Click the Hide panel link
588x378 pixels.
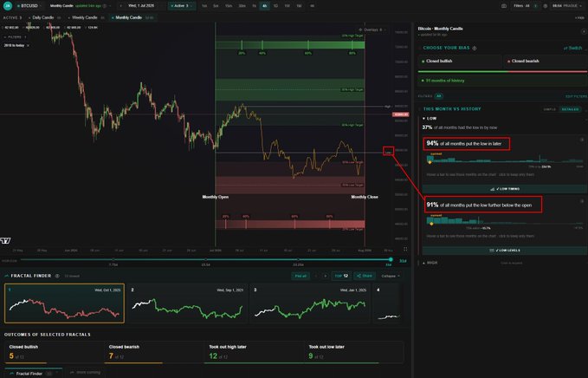[x=579, y=17]
